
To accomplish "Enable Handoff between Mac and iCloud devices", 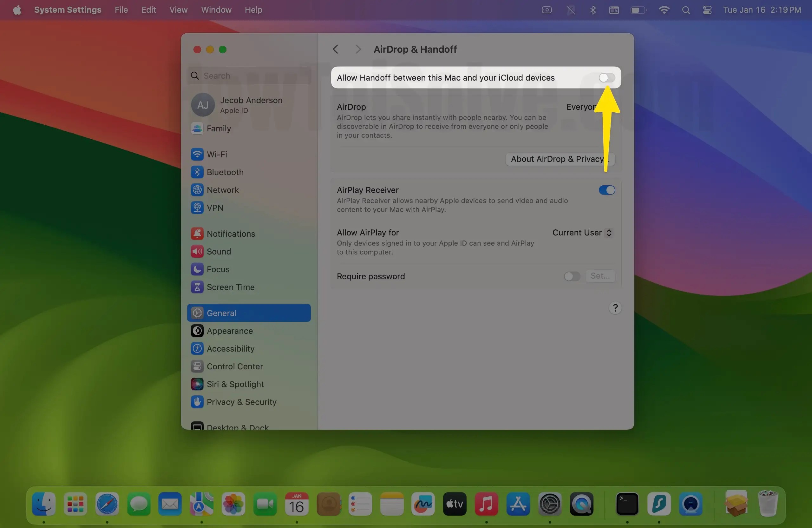I will coord(606,78).
